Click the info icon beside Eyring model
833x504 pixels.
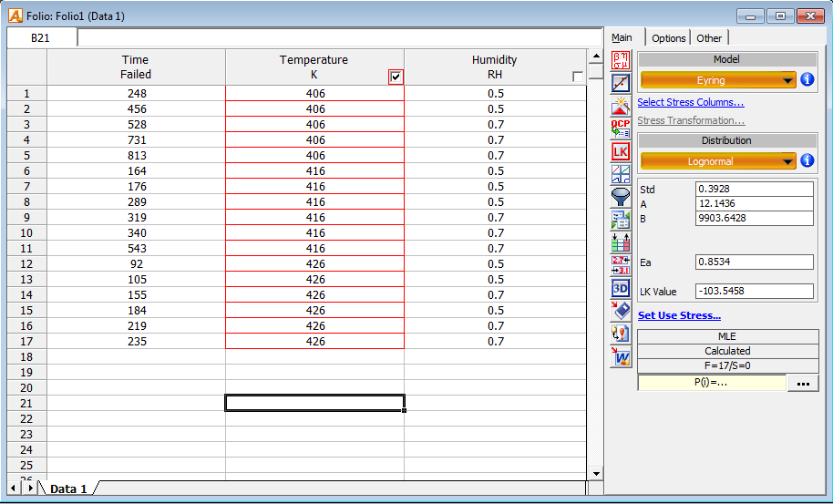coord(807,80)
